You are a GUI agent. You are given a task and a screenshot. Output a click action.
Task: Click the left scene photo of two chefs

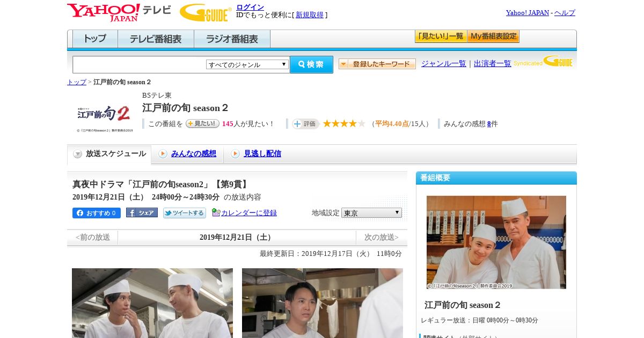152,303
